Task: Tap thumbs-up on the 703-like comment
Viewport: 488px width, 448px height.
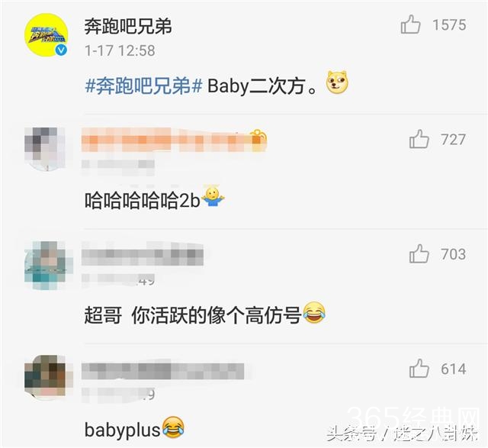Action: pos(419,253)
